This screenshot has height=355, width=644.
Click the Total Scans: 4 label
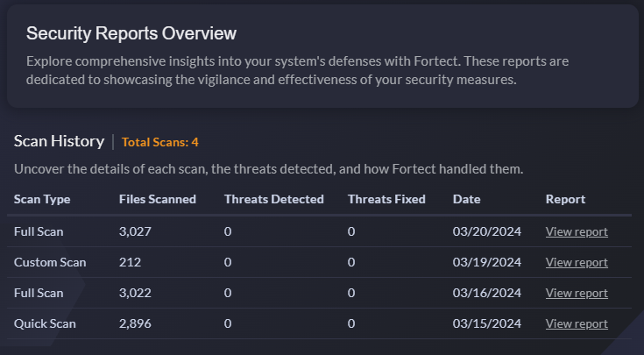point(160,142)
